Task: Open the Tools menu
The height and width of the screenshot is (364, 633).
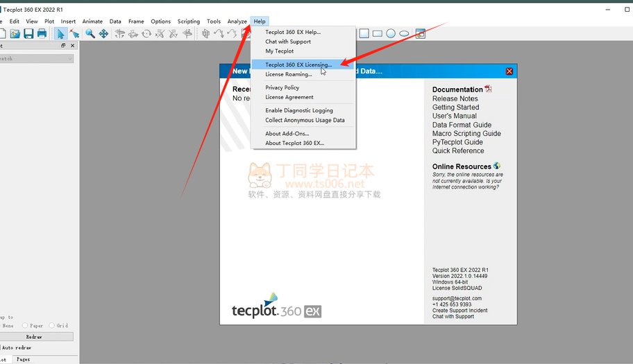Action: pos(214,21)
